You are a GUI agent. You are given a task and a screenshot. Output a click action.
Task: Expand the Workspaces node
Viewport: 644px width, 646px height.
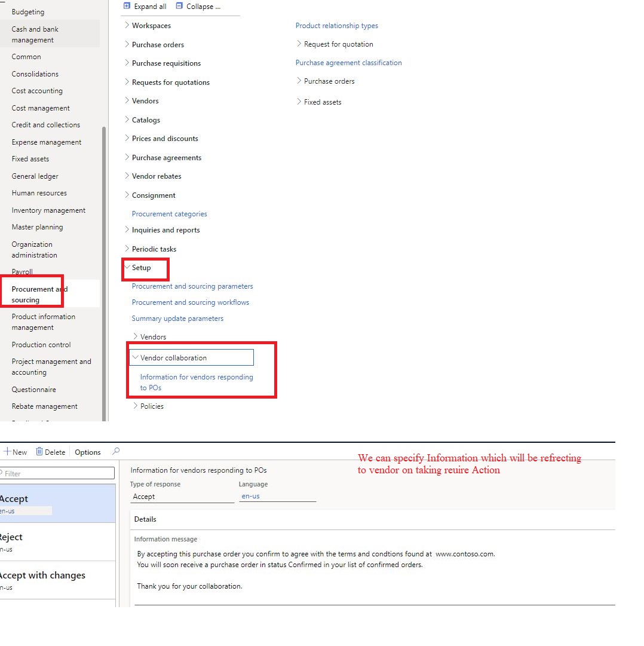coord(126,26)
